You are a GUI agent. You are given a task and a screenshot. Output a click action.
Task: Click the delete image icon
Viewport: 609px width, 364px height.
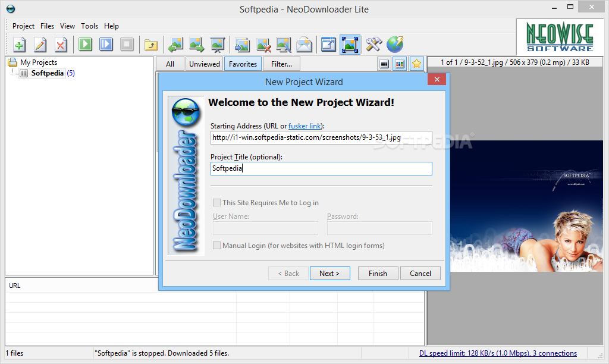(x=263, y=44)
